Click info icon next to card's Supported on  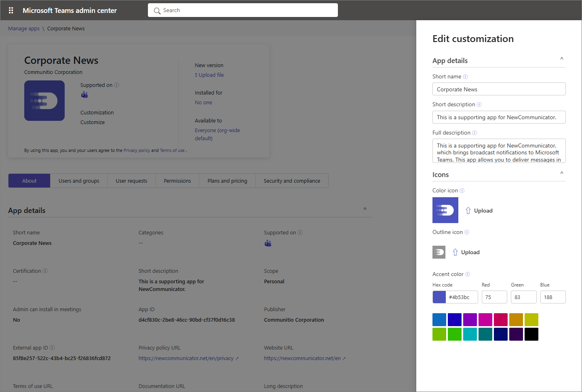pyautogui.click(x=117, y=85)
